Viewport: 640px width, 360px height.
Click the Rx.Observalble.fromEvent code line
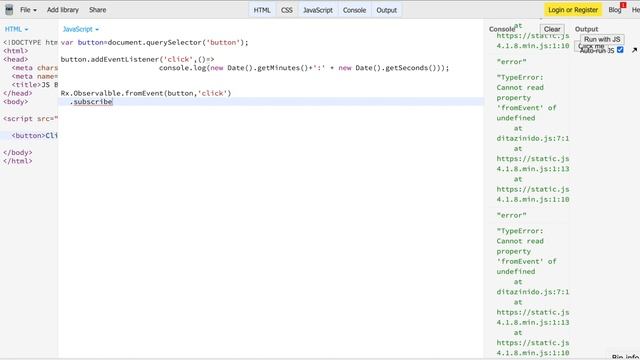tap(146, 93)
